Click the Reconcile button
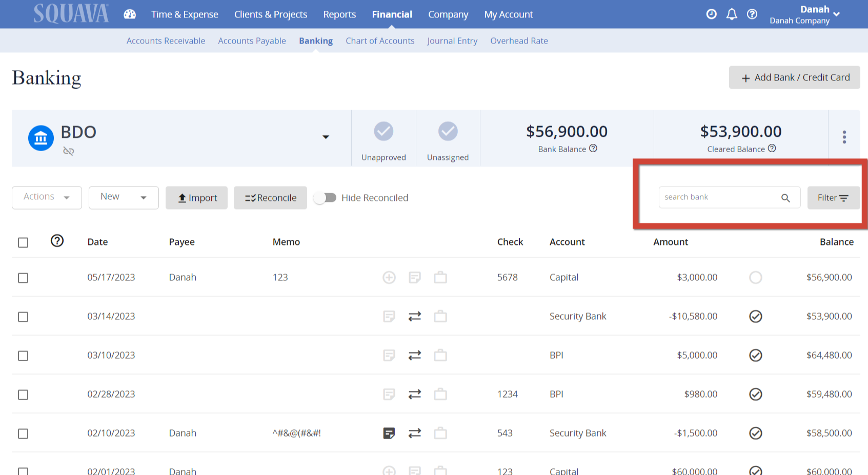 270,197
